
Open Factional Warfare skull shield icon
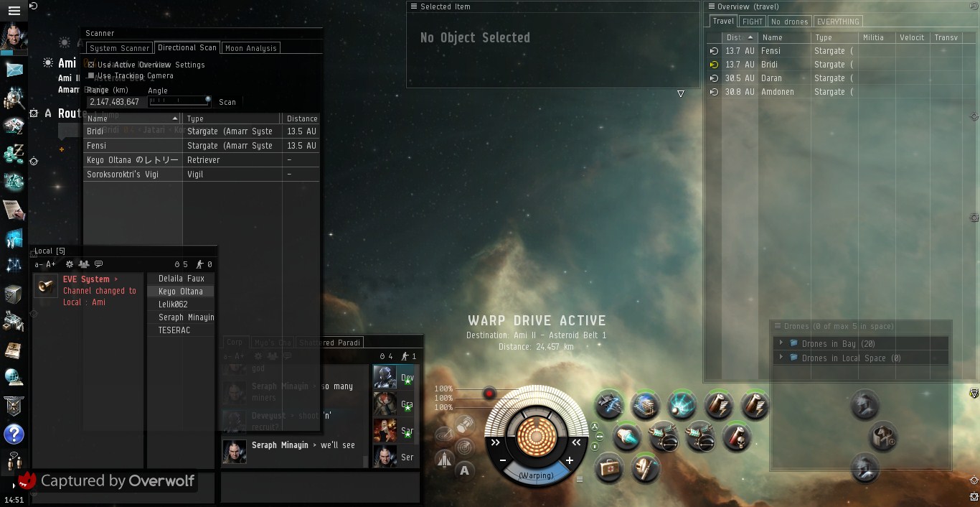[x=14, y=405]
